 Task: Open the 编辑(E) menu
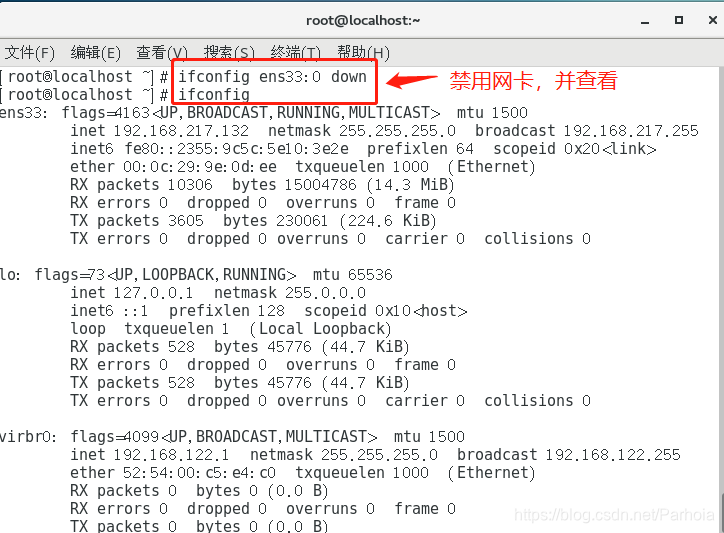point(96,53)
